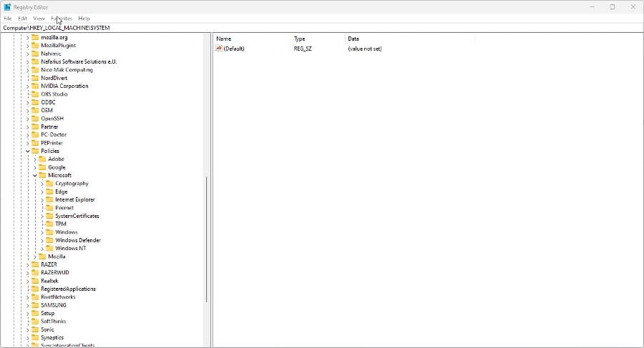
Task: Open the Edit menu
Action: 23,19
